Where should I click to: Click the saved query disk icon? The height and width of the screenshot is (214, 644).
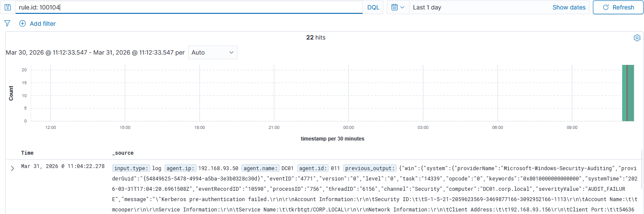point(7,7)
